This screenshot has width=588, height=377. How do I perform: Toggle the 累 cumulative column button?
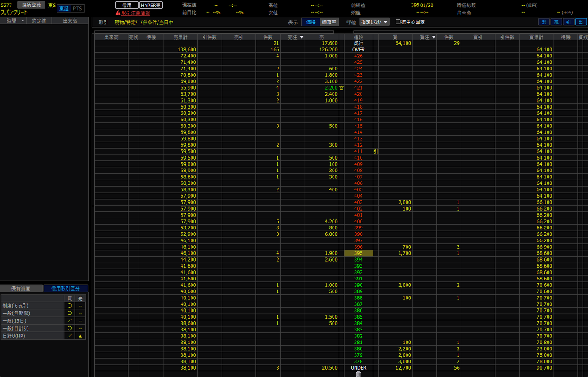coord(544,22)
